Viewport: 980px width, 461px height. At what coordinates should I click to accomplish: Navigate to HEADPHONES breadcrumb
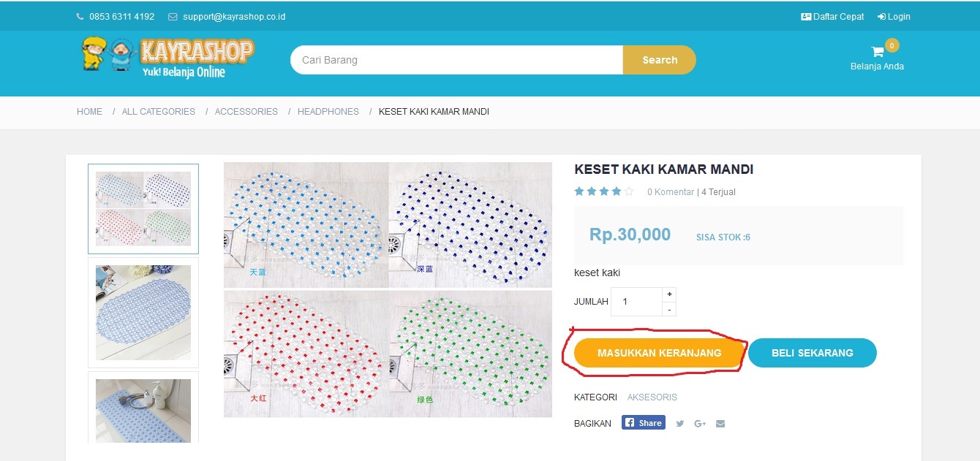click(328, 112)
